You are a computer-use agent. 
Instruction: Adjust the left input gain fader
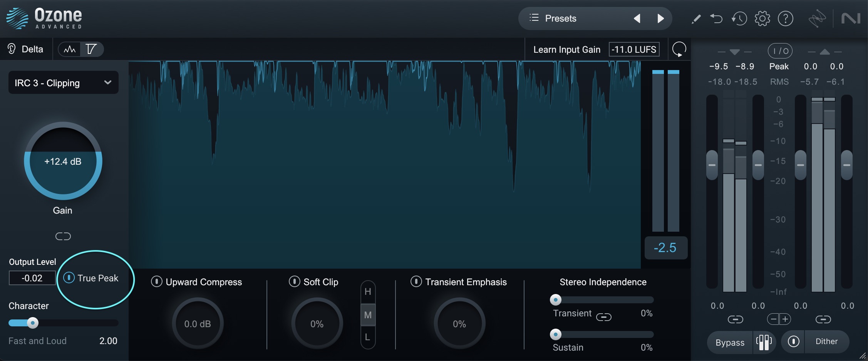[712, 165]
